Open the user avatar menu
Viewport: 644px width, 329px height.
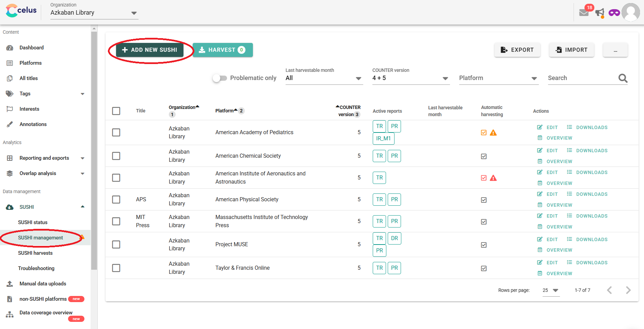tap(631, 12)
